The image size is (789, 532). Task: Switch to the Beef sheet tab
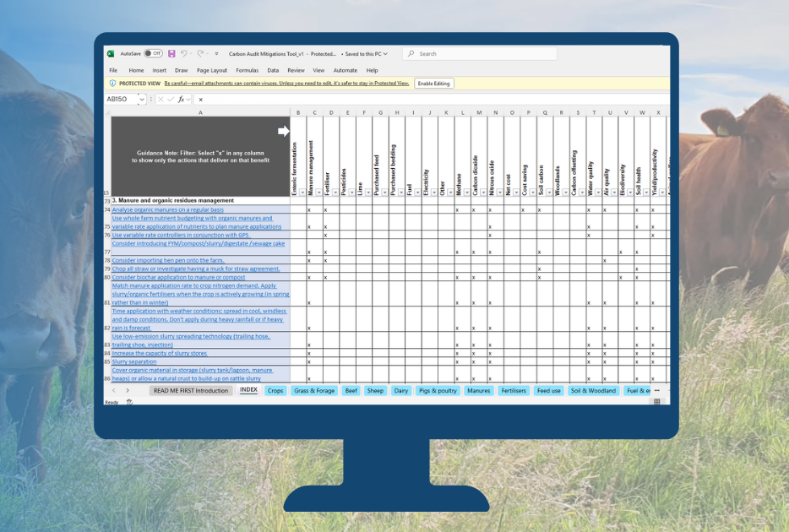(x=351, y=391)
